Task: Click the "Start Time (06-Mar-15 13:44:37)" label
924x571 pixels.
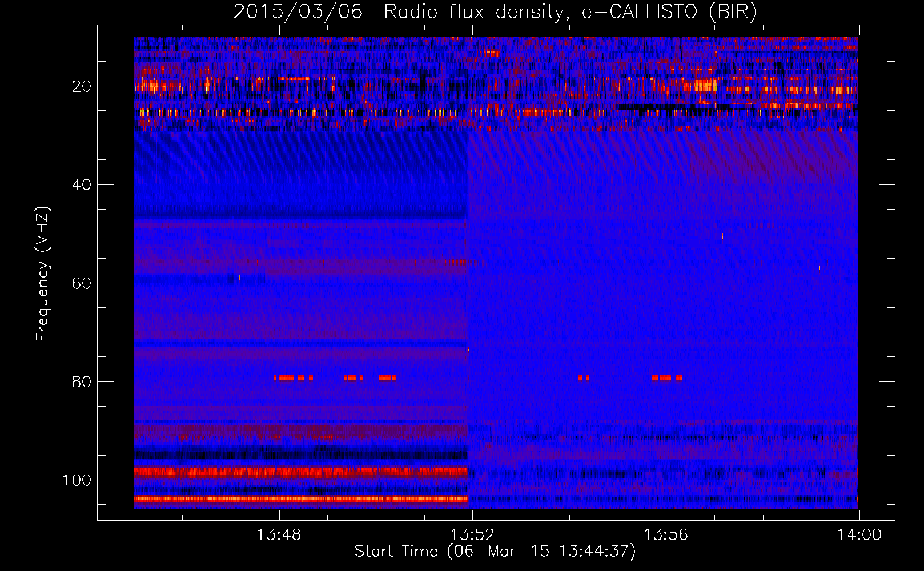Action: pos(495,552)
